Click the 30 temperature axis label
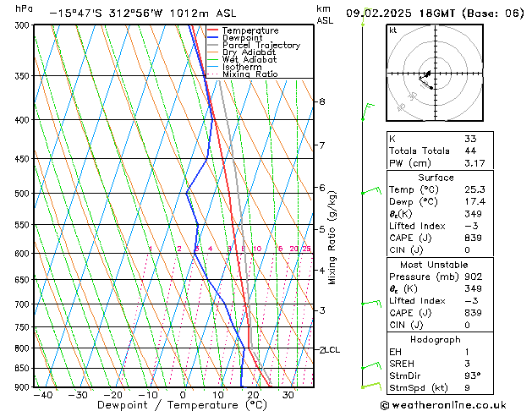 coord(288,395)
